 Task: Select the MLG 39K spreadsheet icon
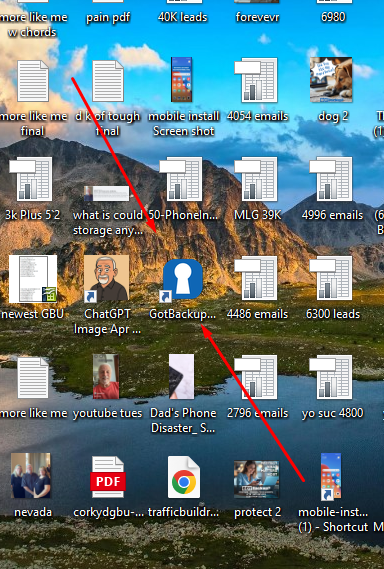[x=257, y=179]
